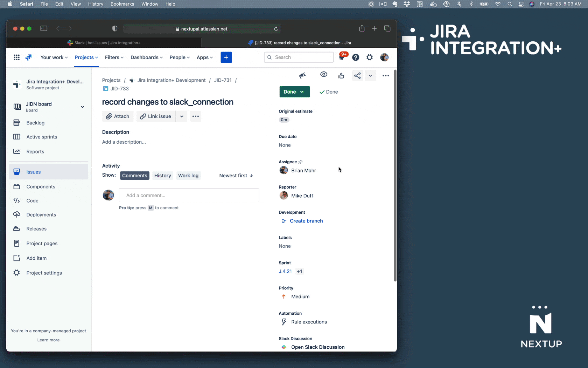Click the Jira Search field

pos(299,57)
